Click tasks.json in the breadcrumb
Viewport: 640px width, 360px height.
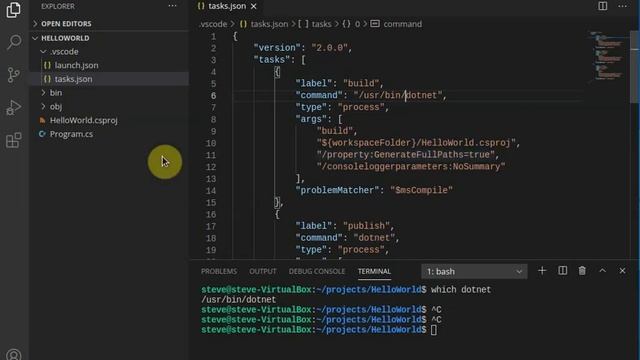269,24
